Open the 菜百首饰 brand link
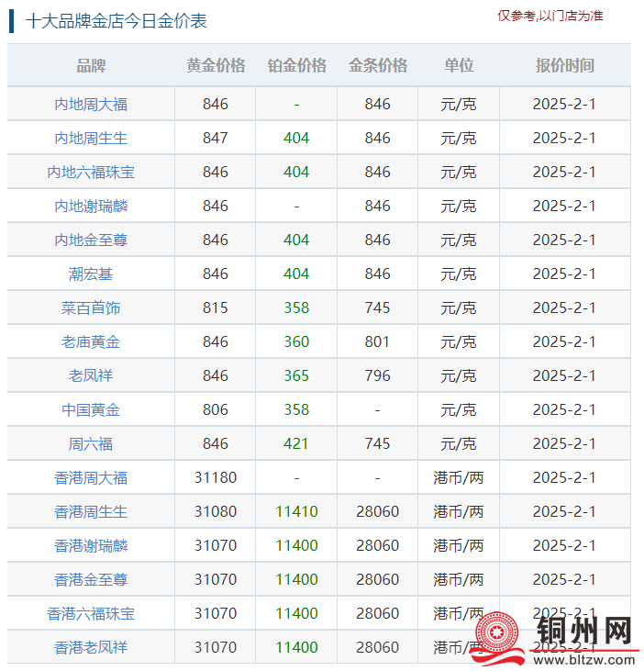The height and width of the screenshot is (671, 644). pyautogui.click(x=91, y=308)
